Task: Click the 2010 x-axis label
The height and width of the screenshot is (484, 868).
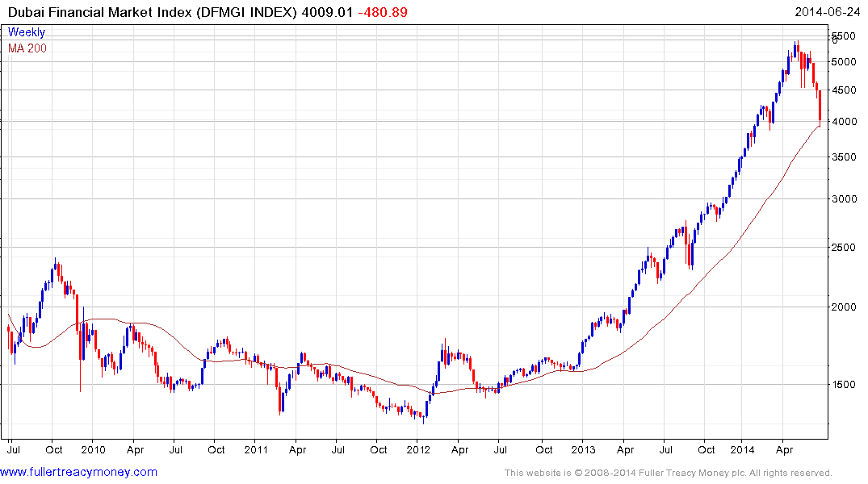Action: click(93, 449)
